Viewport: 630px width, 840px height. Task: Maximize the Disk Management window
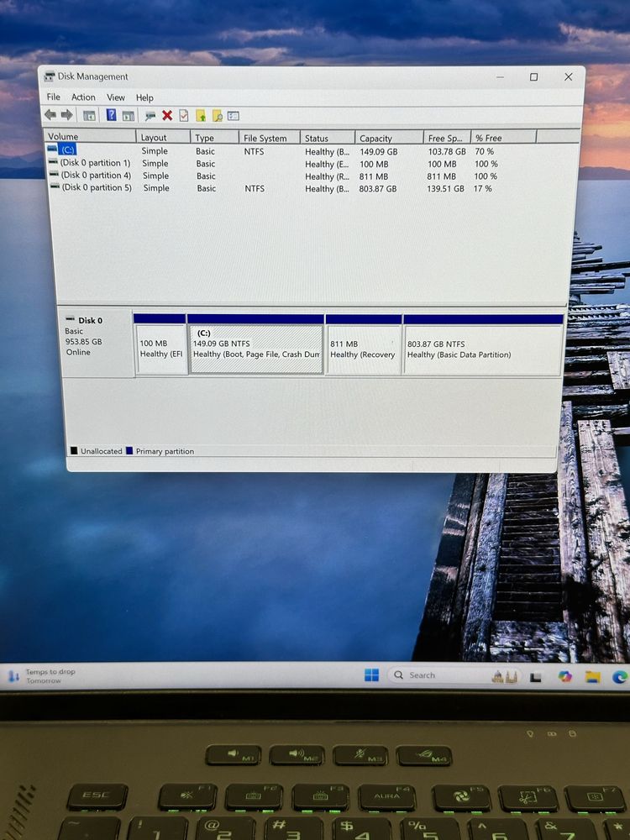point(533,77)
